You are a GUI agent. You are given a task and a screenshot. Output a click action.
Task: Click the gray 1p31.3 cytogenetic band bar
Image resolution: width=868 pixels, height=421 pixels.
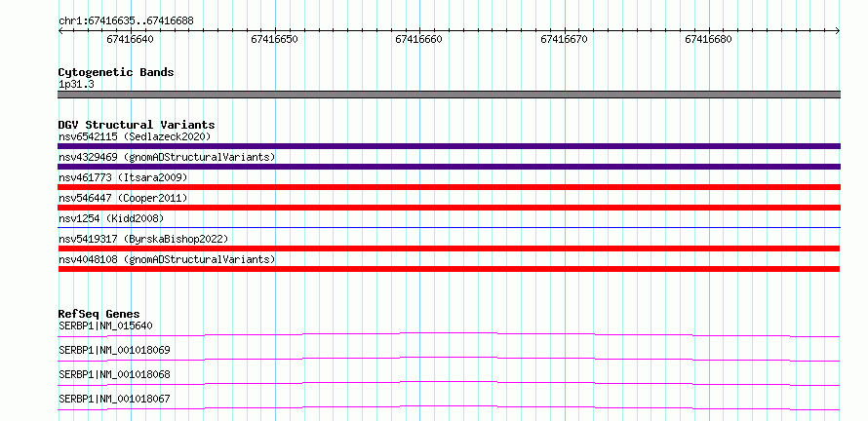click(449, 95)
